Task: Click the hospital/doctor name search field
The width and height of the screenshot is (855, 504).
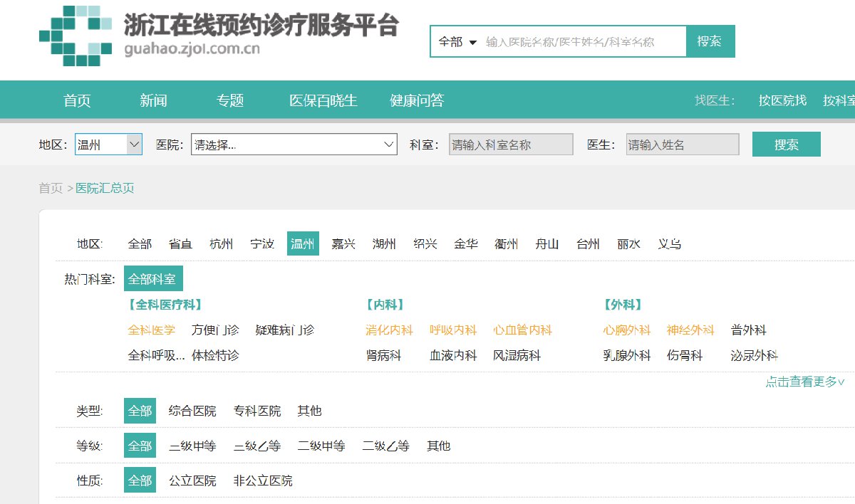Action: coord(581,42)
